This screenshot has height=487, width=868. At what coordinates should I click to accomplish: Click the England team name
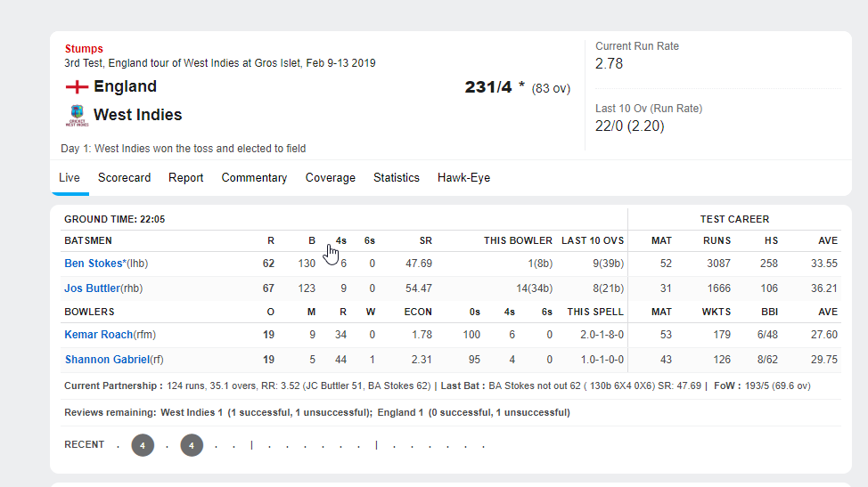(125, 86)
